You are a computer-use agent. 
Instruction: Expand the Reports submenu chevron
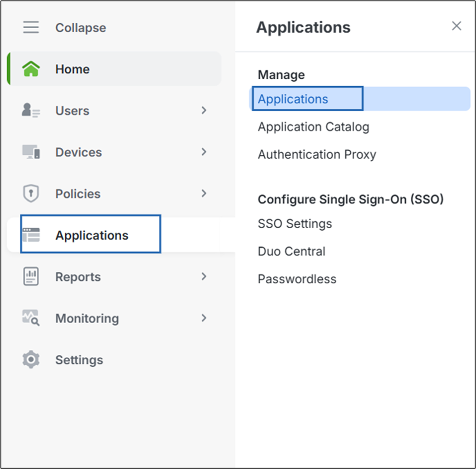tap(204, 276)
